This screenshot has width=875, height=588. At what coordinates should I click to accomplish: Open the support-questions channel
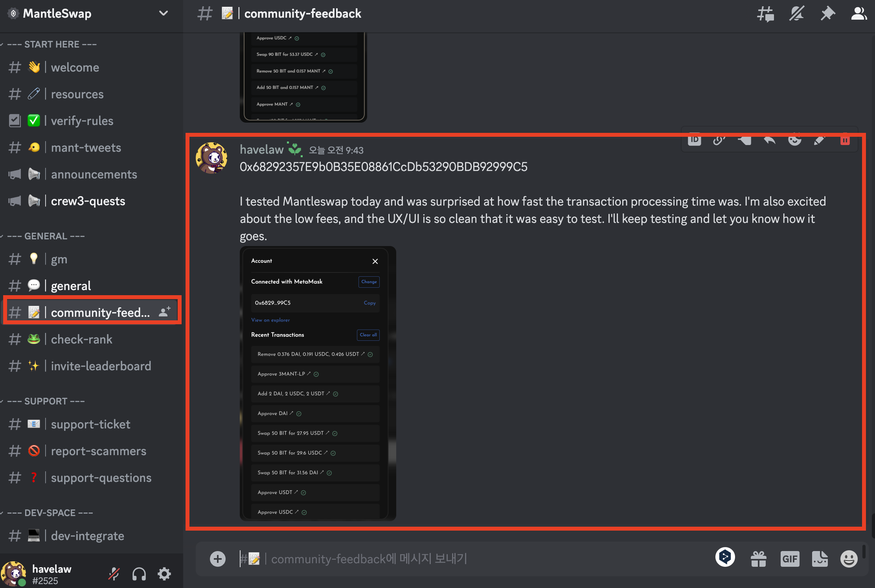91,478
